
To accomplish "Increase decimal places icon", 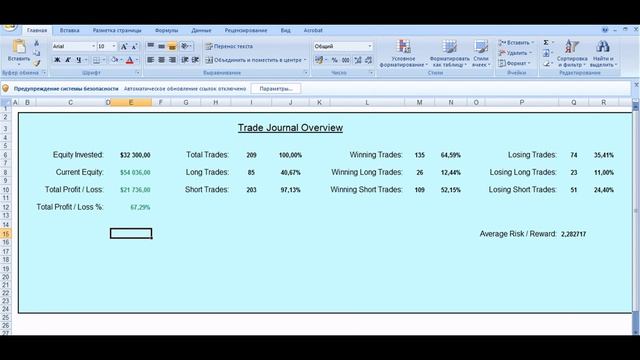I will point(358,60).
